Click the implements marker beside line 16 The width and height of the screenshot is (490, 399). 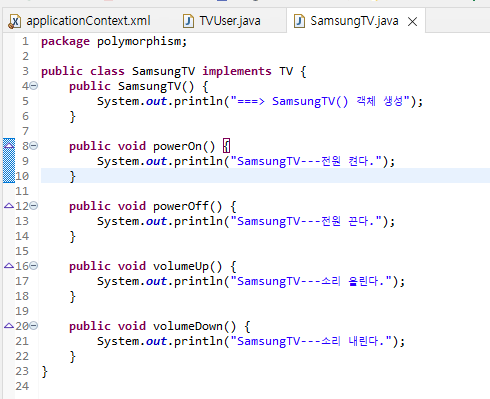point(9,265)
